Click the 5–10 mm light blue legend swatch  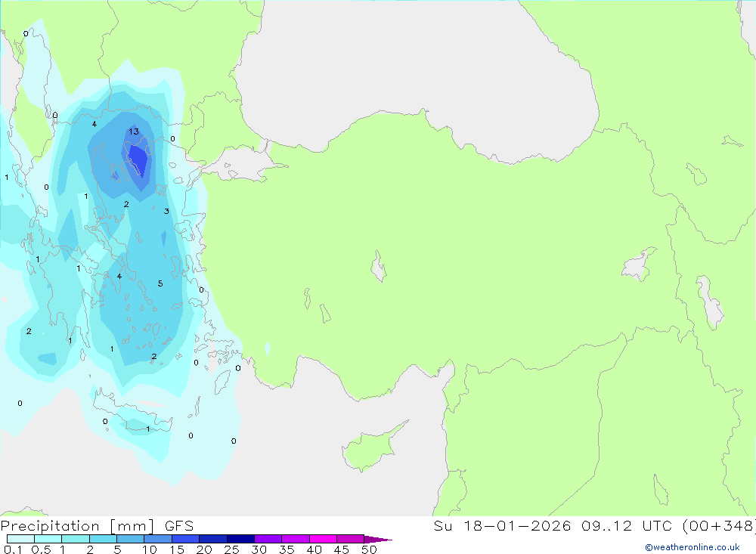click(131, 539)
